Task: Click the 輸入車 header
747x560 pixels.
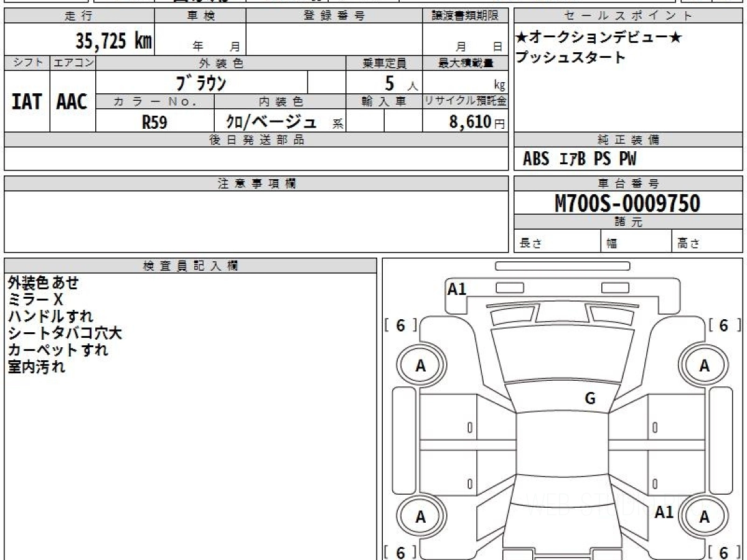Action: click(384, 101)
